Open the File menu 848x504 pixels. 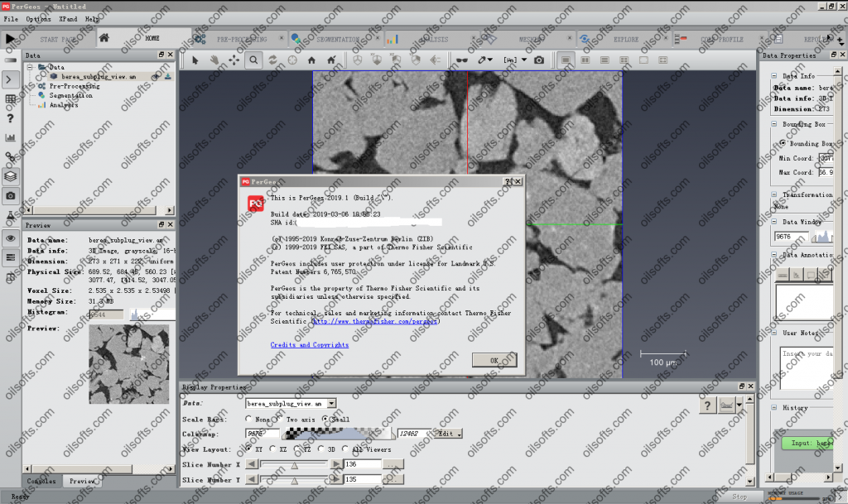point(10,19)
